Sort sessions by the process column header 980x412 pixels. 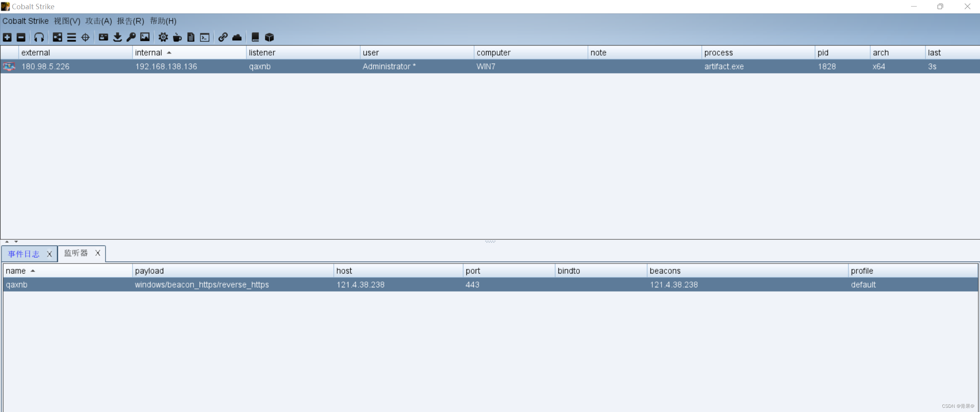(x=758, y=53)
